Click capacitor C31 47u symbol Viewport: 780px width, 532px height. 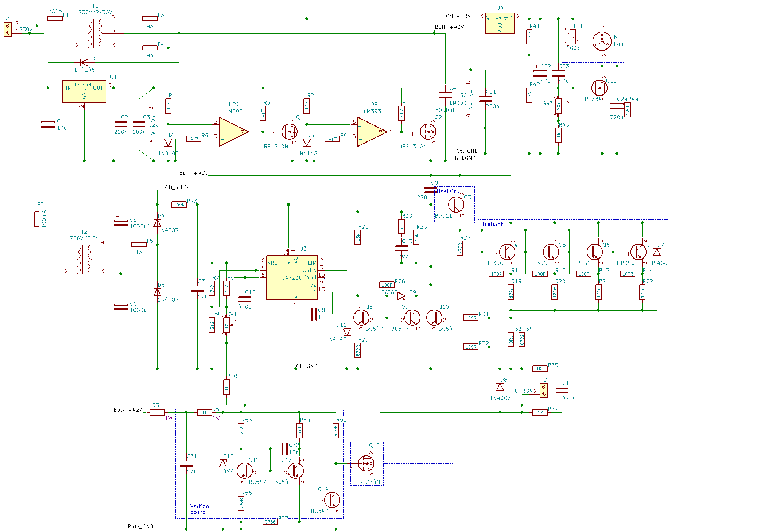tap(186, 463)
